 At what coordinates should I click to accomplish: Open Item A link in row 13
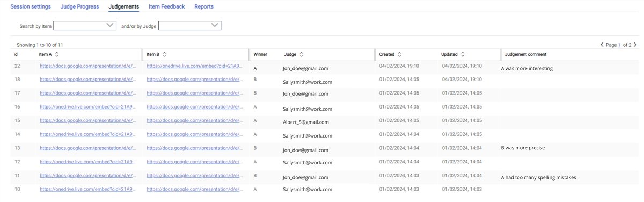coord(87,148)
